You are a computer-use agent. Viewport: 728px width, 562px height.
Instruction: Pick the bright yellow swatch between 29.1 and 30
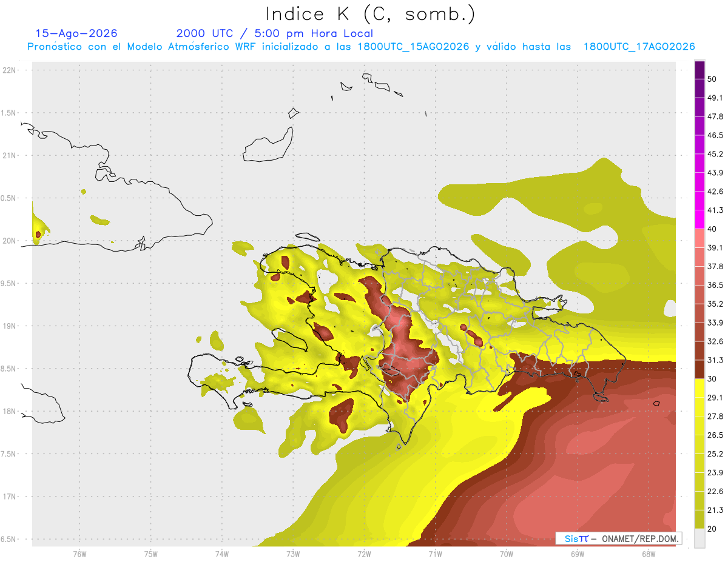point(699,388)
